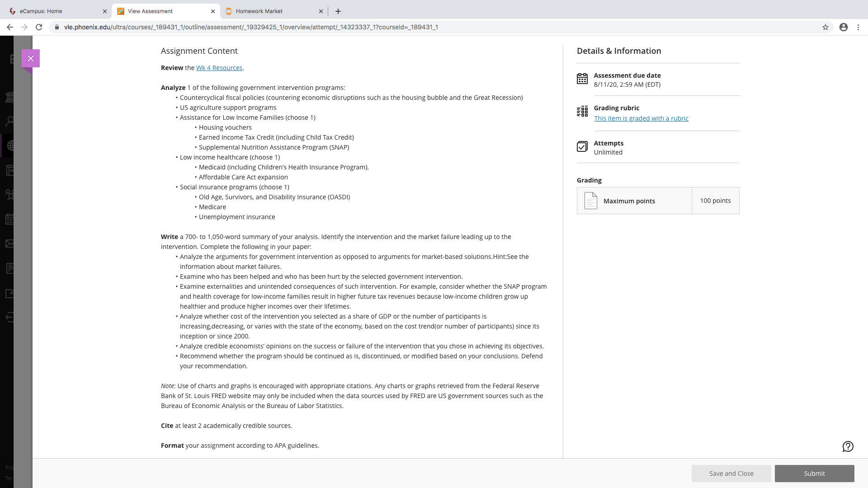Close the Homework Market tab
The image size is (868, 488).
pos(321,11)
